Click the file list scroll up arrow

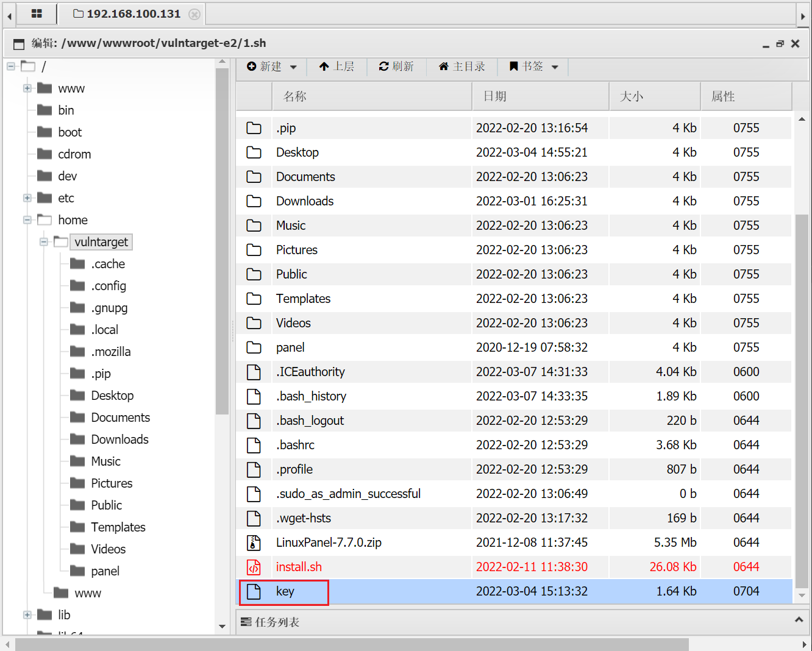tap(802, 119)
